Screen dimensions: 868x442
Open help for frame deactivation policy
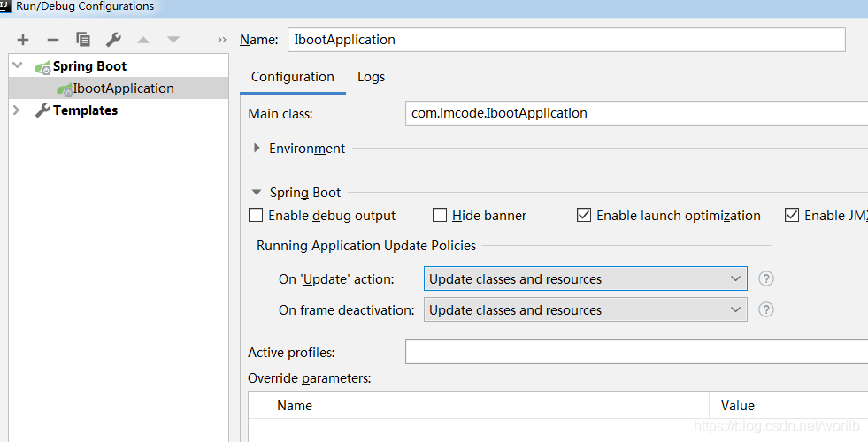click(765, 309)
